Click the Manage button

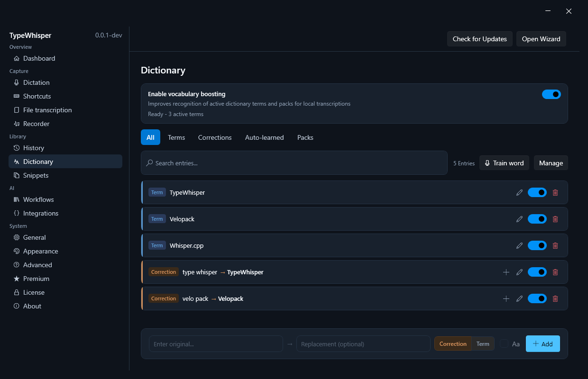(x=551, y=163)
